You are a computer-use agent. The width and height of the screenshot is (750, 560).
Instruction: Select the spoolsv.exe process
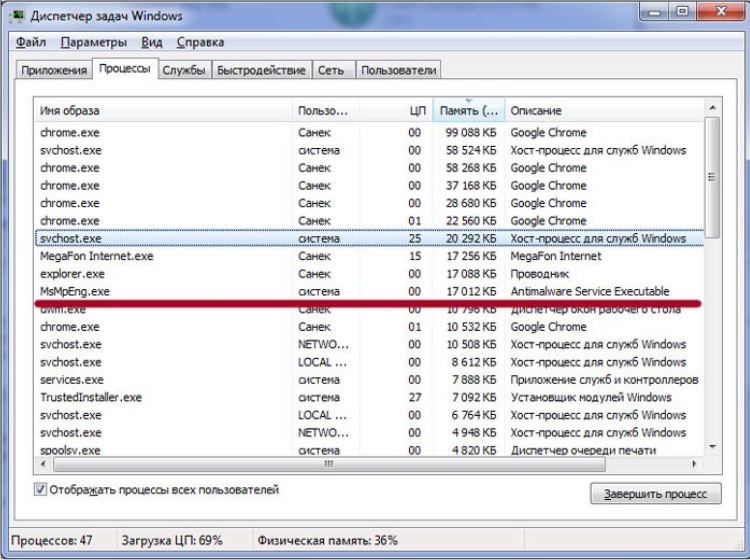[369, 450]
